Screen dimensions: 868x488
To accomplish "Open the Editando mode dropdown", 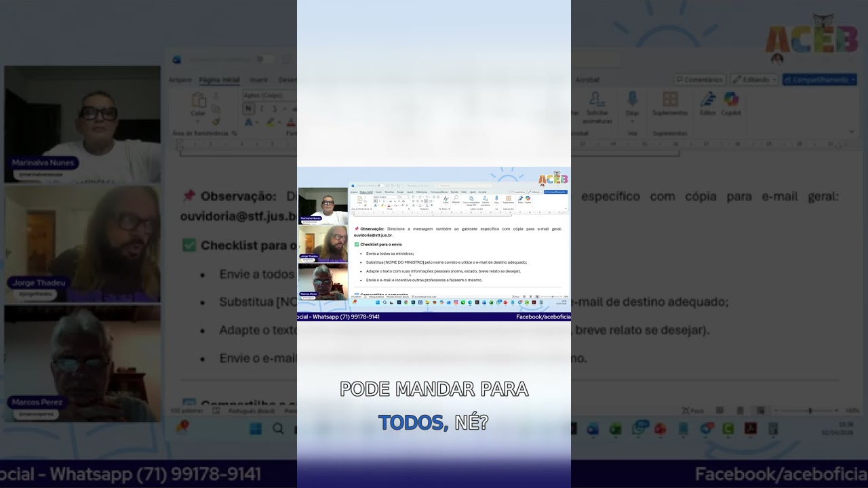I will click(x=534, y=192).
